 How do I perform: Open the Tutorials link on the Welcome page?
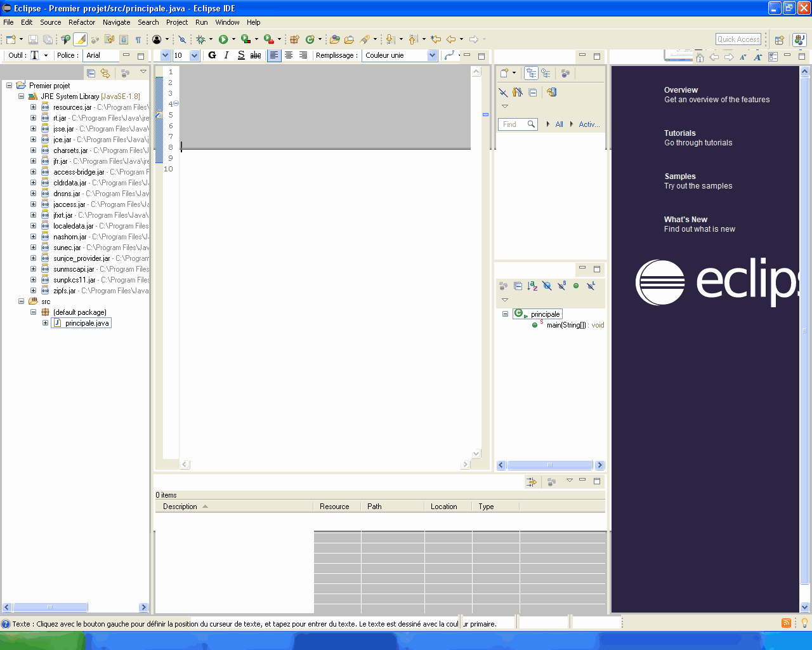click(681, 133)
